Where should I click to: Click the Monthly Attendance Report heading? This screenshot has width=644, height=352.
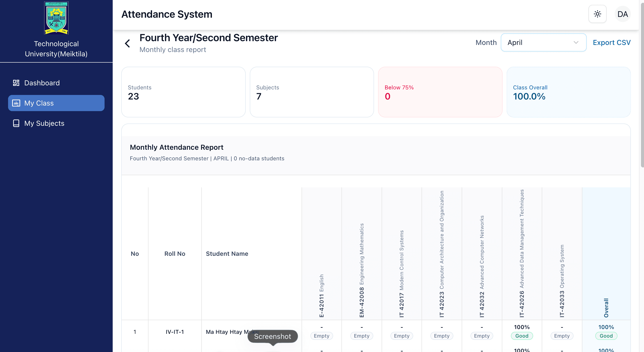click(x=177, y=147)
